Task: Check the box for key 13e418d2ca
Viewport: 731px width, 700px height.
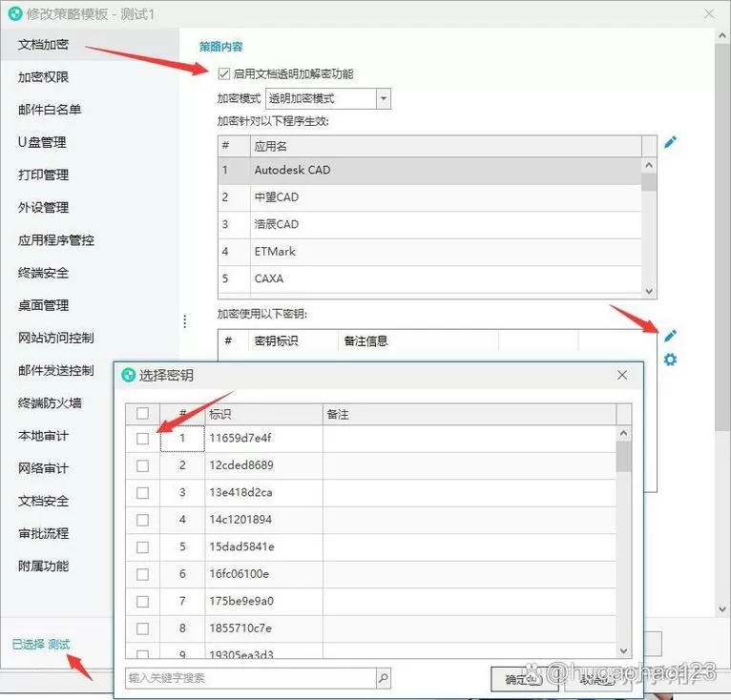Action: click(142, 493)
